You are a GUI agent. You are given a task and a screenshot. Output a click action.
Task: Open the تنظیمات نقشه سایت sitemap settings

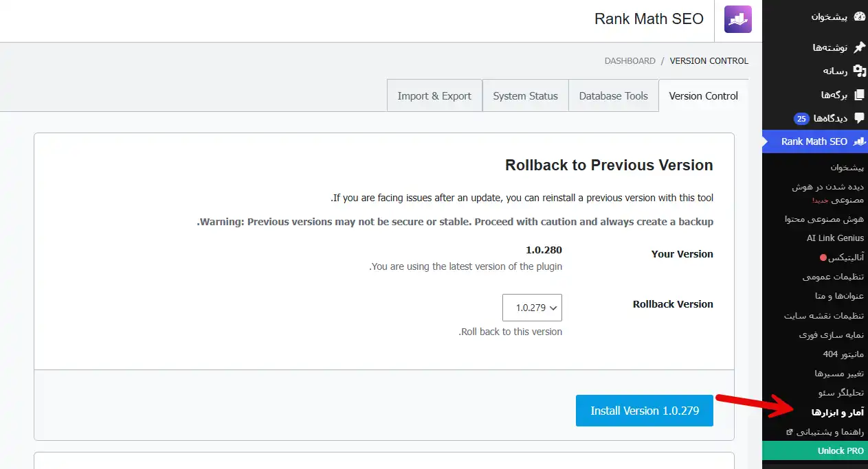[x=824, y=316]
